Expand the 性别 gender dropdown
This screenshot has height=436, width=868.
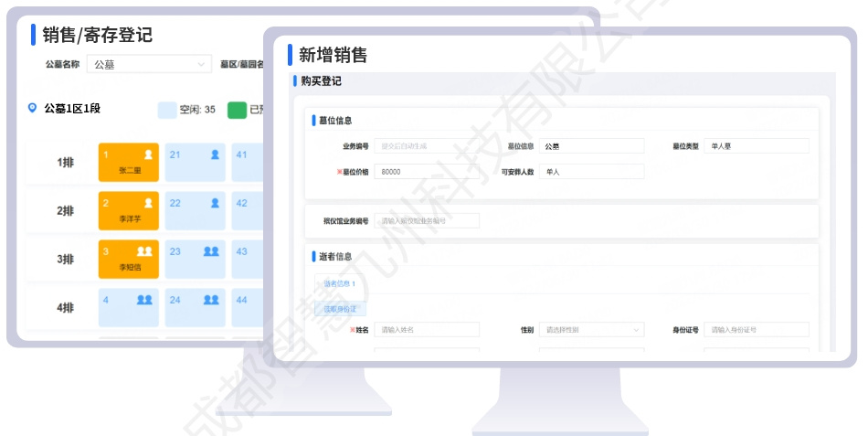(591, 330)
